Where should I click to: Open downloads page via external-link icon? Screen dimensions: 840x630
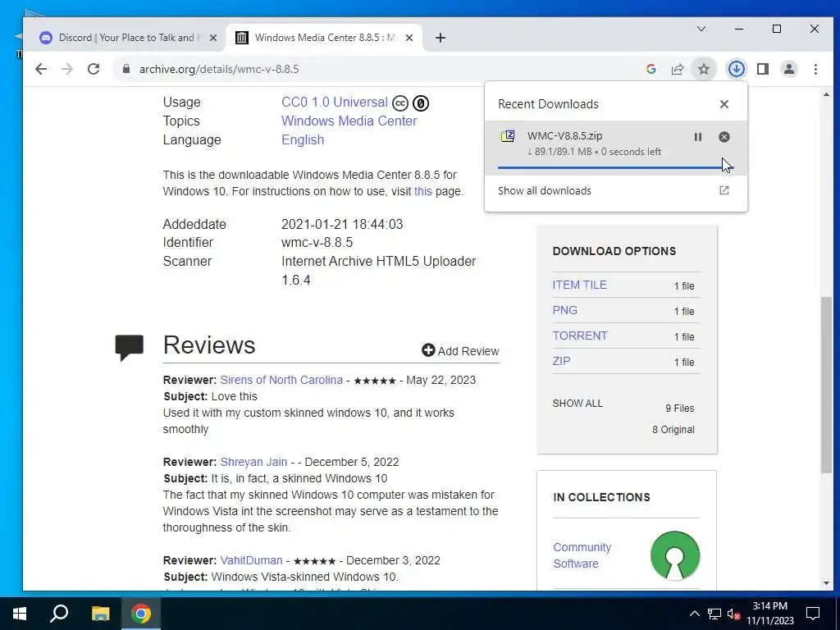[724, 190]
